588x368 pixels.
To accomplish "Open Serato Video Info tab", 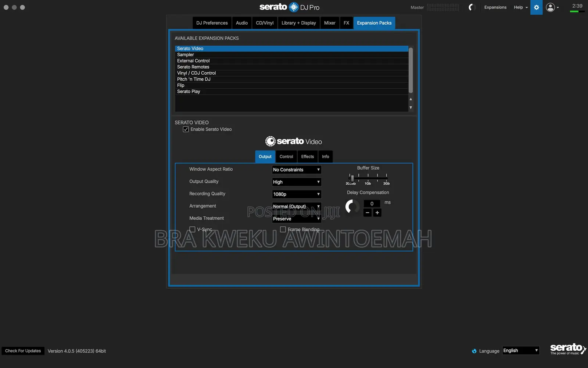I will click(x=326, y=157).
